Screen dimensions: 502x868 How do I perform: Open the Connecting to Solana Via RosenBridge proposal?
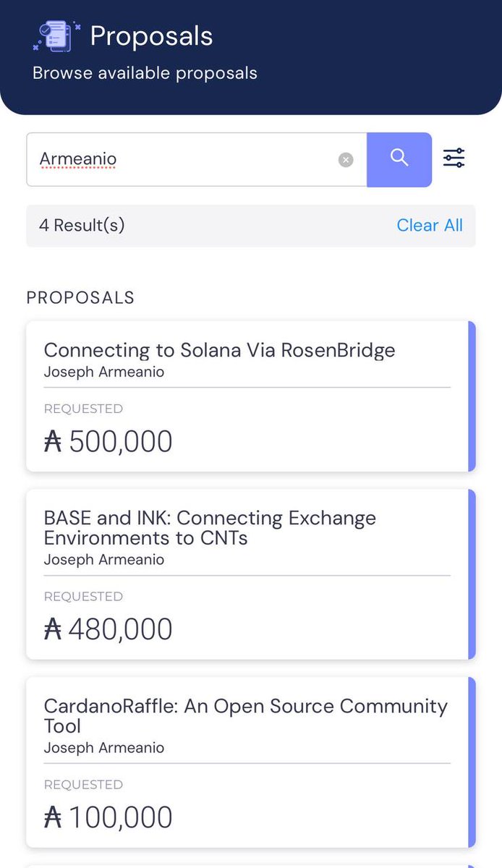[219, 351]
